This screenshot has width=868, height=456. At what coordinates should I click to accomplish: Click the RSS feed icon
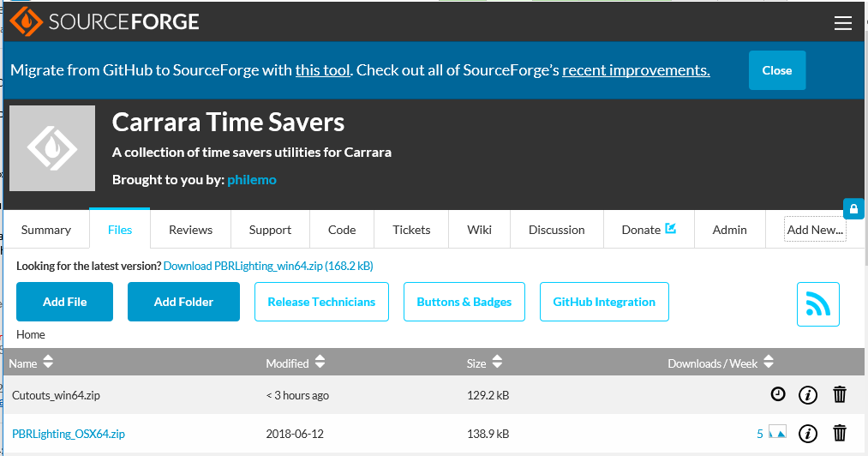point(817,303)
